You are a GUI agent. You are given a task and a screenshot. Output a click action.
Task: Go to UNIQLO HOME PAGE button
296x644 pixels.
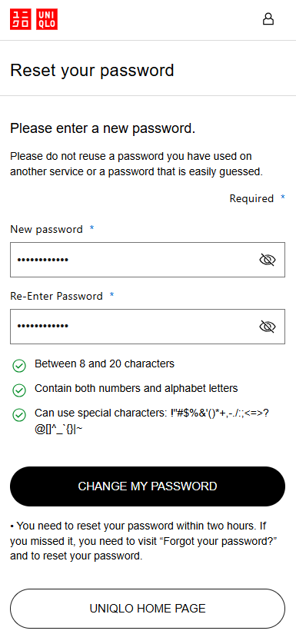click(147, 609)
